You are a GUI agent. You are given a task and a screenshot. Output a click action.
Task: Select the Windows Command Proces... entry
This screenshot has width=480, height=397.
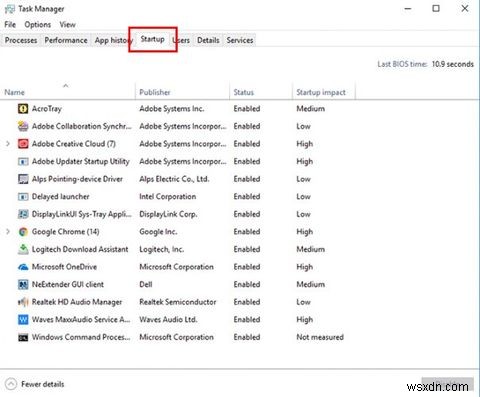[81, 337]
